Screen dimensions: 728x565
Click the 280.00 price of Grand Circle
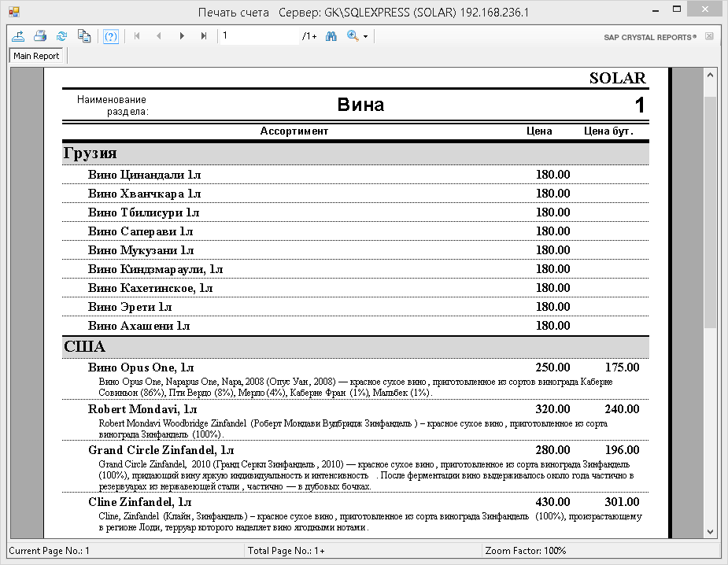click(552, 450)
